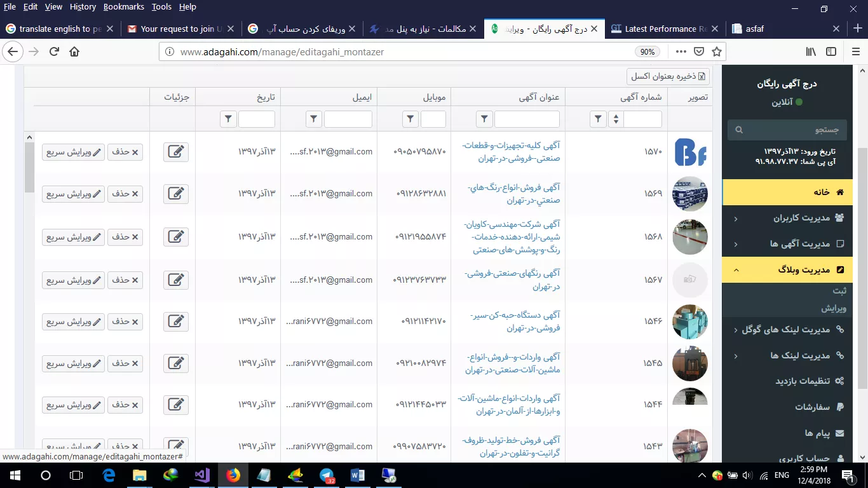This screenshot has width=868, height=488.
Task: Reload the current page
Action: [x=54, y=51]
